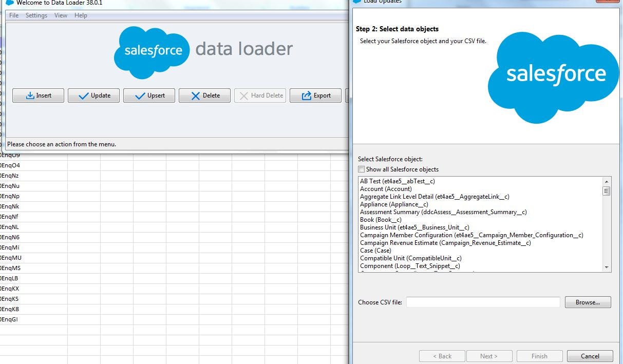
Task: Click the Delete button in Data Loader
Action: pyautogui.click(x=205, y=95)
